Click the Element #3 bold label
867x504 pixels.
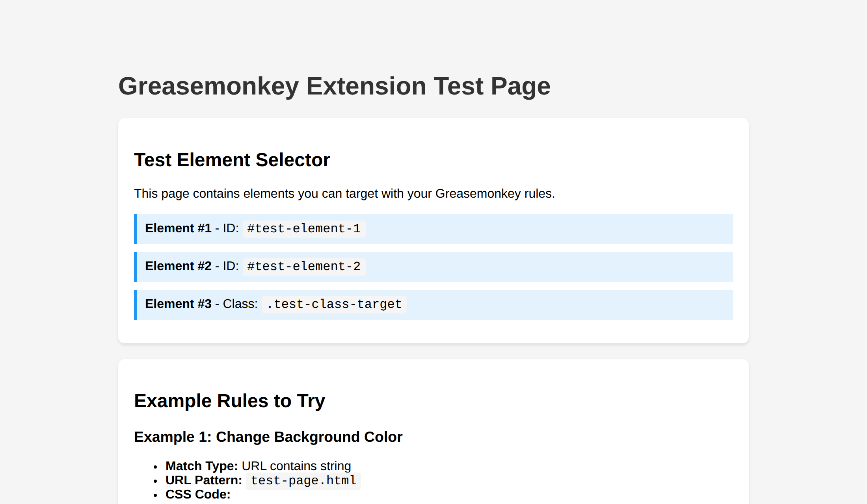178,304
